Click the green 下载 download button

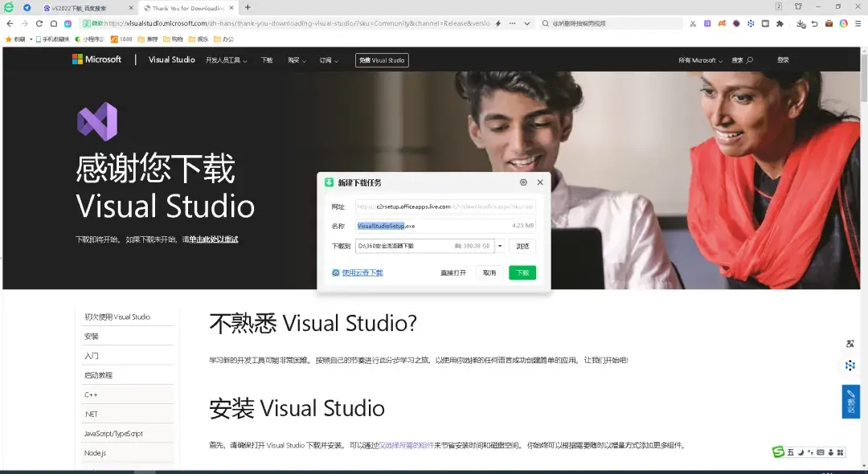click(x=524, y=272)
